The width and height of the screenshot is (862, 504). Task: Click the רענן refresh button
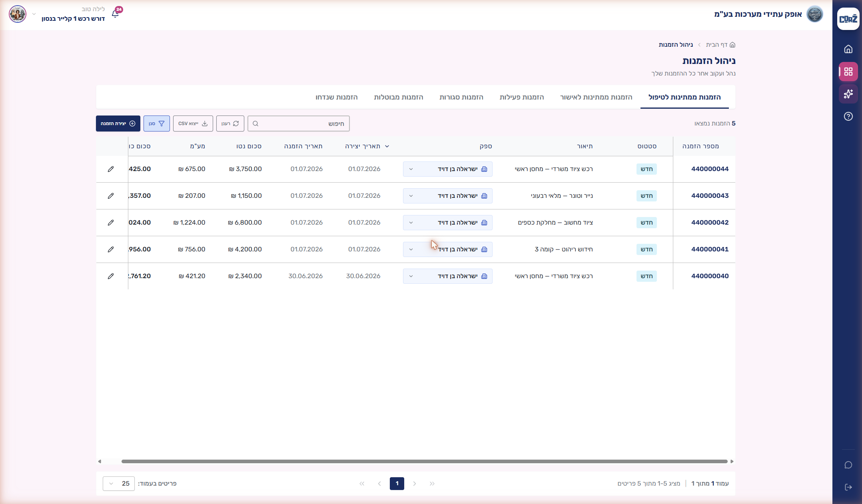230,124
